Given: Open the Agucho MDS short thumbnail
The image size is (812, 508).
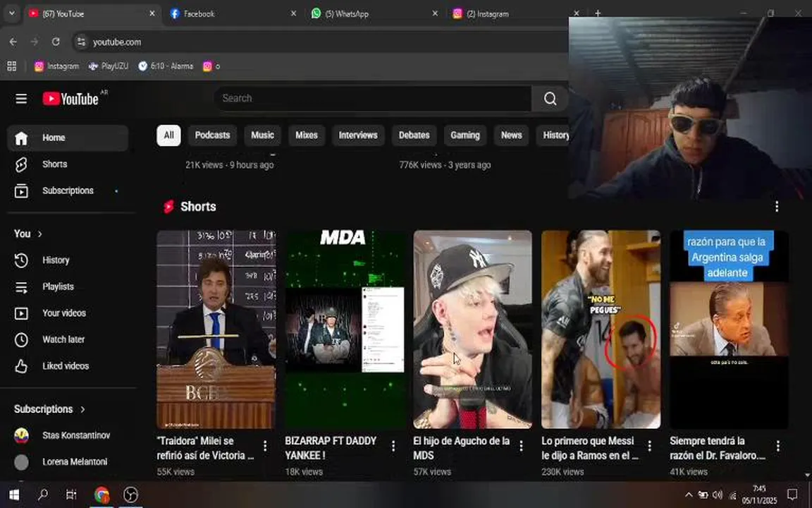Looking at the screenshot, I should coord(473,329).
